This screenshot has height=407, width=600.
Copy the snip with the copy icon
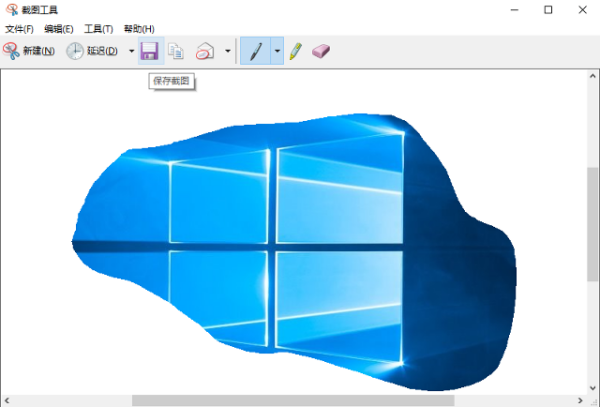(176, 51)
